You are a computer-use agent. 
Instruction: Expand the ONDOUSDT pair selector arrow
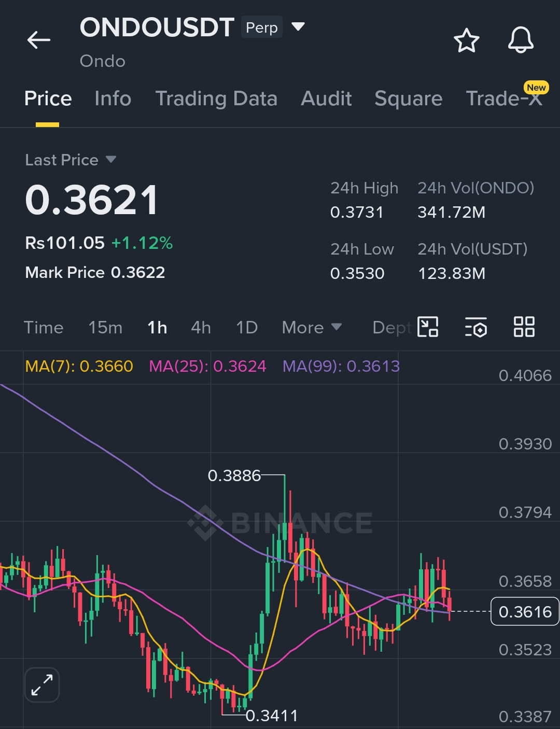click(298, 26)
